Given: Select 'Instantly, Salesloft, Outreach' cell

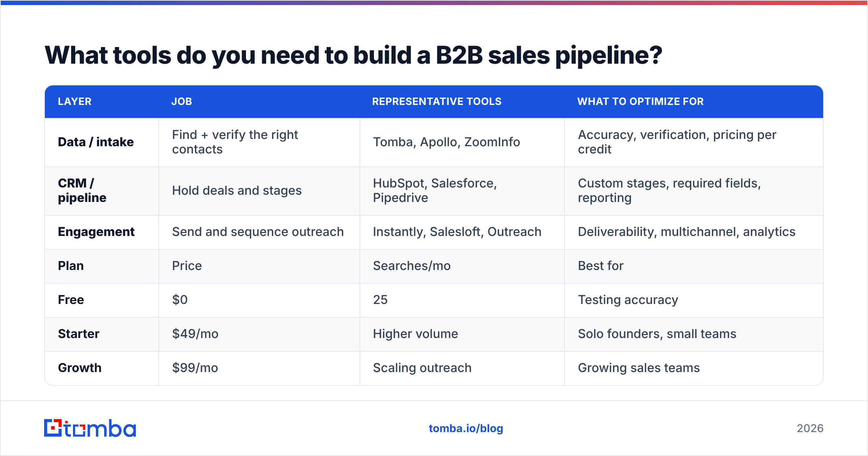Looking at the screenshot, I should [x=462, y=232].
